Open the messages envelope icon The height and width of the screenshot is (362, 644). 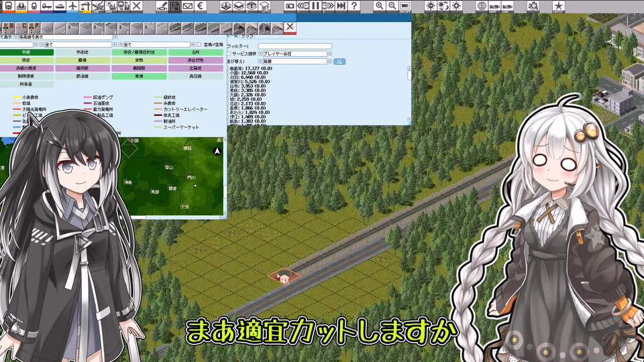(x=188, y=6)
